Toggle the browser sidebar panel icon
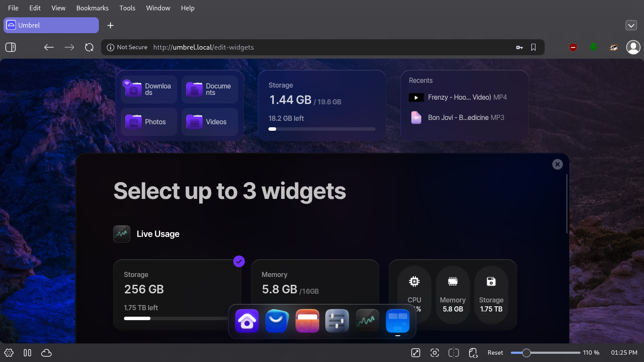The height and width of the screenshot is (362, 644). [x=11, y=47]
